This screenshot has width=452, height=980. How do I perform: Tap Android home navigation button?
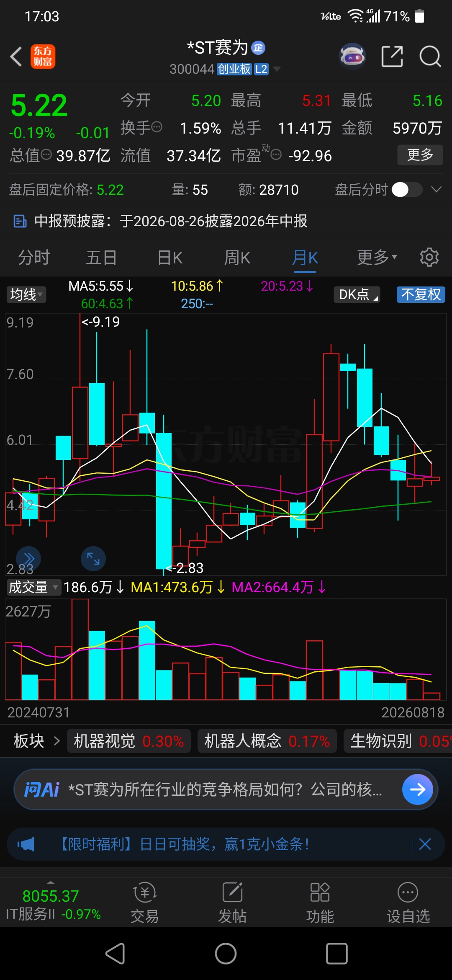click(226, 954)
